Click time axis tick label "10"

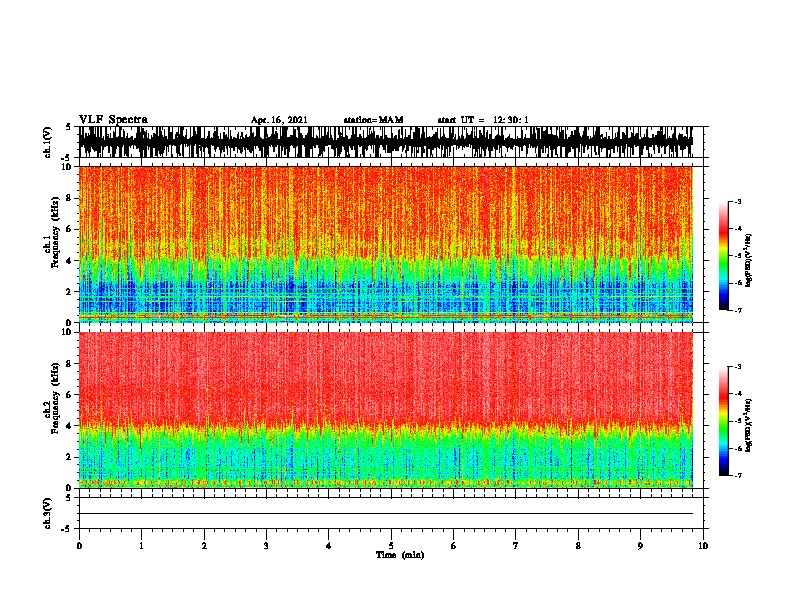(703, 546)
